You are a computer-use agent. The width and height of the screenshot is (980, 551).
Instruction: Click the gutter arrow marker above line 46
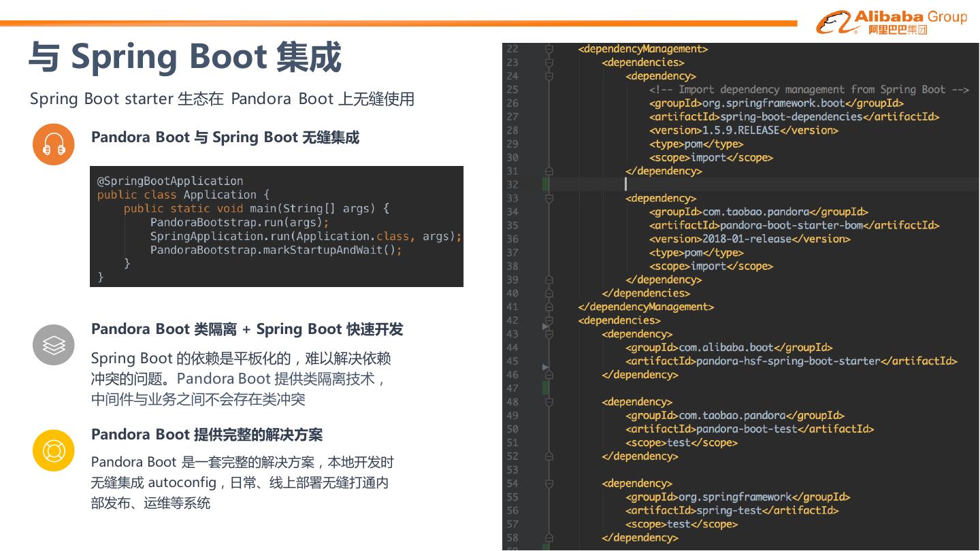pos(544,367)
